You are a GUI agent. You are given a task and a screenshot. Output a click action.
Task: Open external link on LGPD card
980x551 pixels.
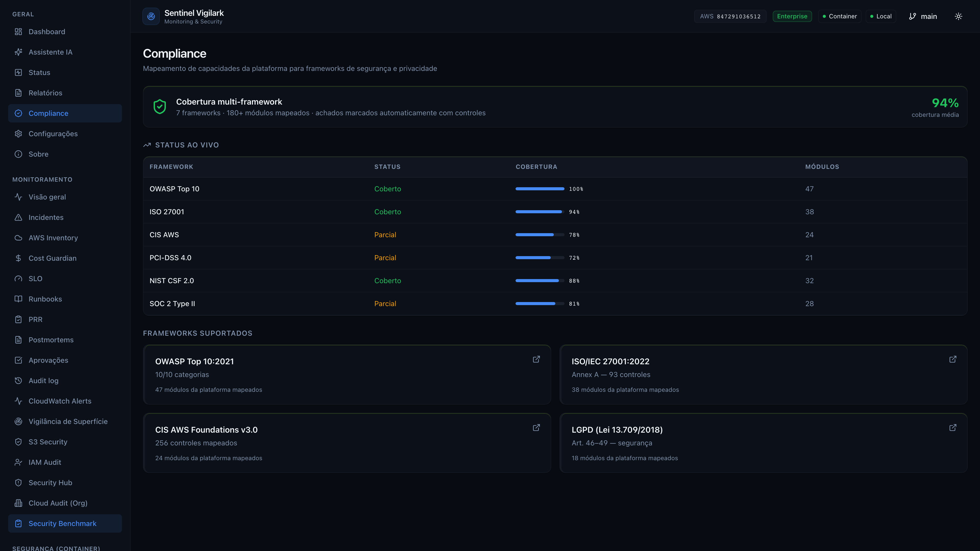(953, 428)
